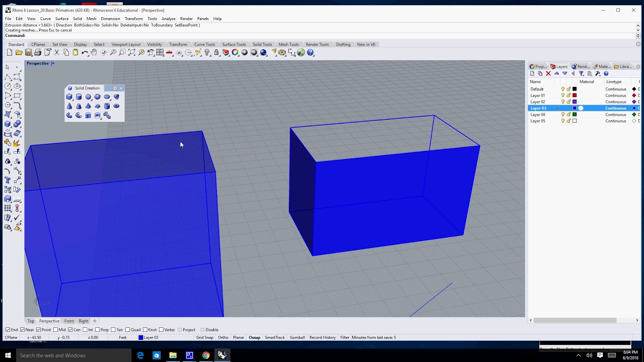This screenshot has height=362, width=644.
Task: Enable the Perp osnap checkbox
Action: [98, 330]
